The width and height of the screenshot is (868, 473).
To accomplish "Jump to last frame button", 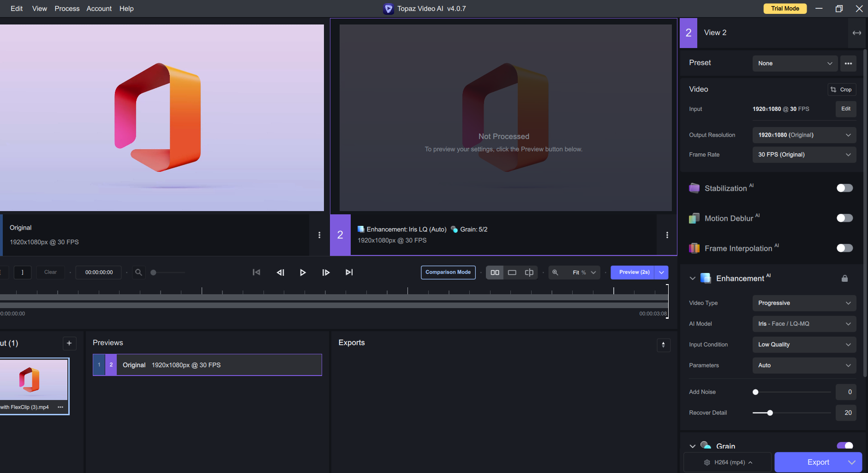I will click(349, 273).
